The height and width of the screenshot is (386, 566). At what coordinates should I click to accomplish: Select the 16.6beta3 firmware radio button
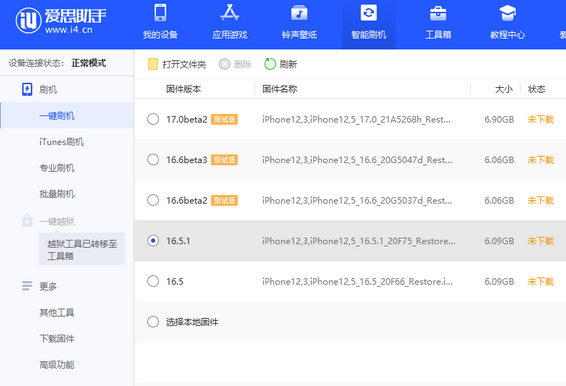click(x=153, y=159)
